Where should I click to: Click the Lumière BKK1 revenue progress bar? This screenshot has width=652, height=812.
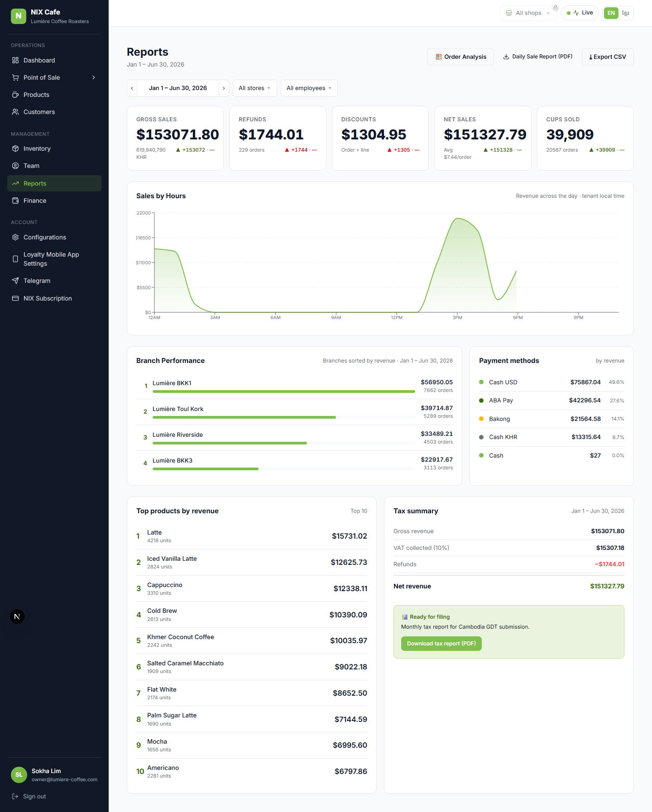[x=284, y=392]
